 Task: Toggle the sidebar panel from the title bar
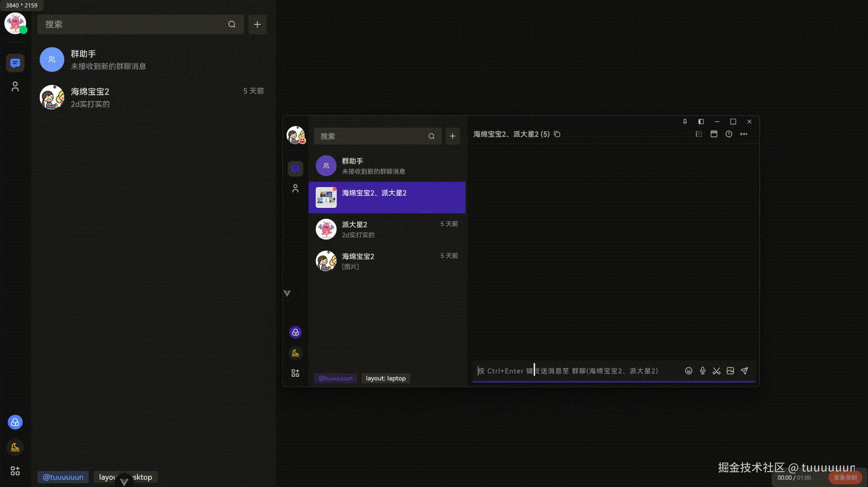coord(701,122)
